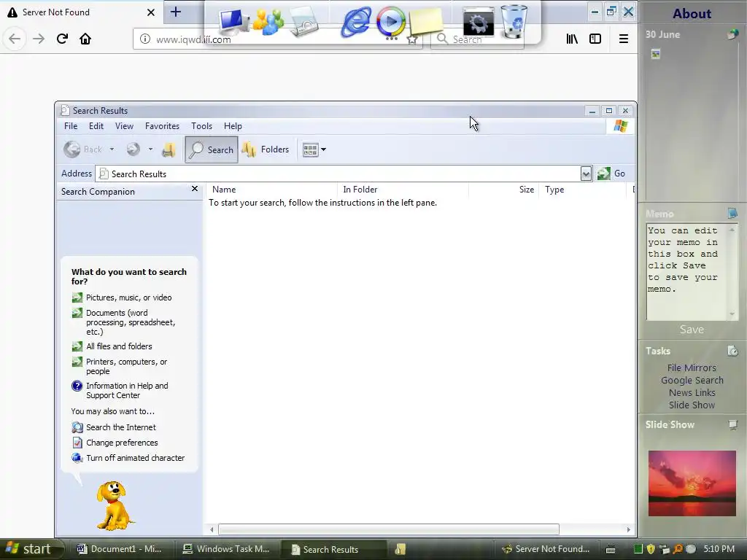The width and height of the screenshot is (747, 560).
Task: Save the memo in the sidebar
Action: point(692,329)
